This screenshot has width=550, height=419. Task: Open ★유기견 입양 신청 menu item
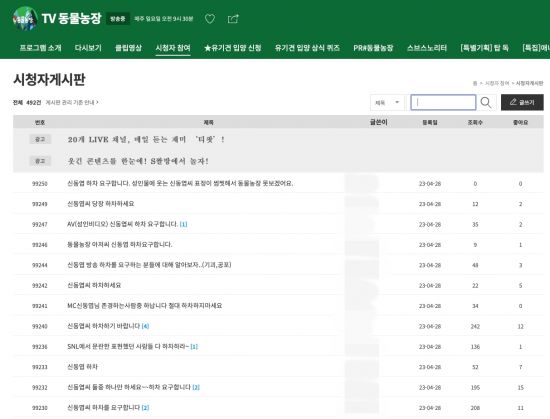233,48
